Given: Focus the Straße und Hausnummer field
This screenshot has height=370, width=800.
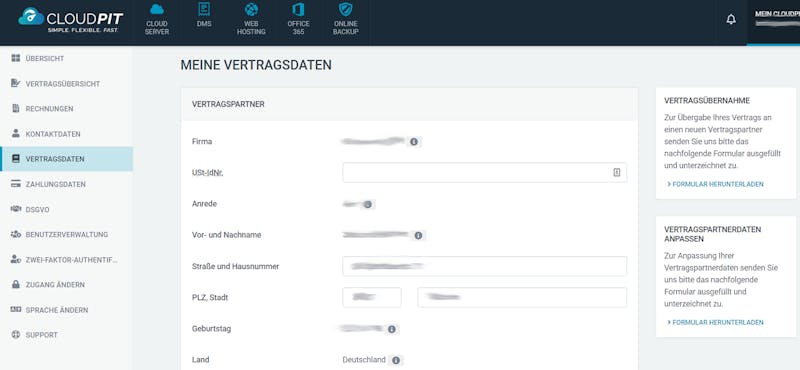Looking at the screenshot, I should (x=485, y=266).
